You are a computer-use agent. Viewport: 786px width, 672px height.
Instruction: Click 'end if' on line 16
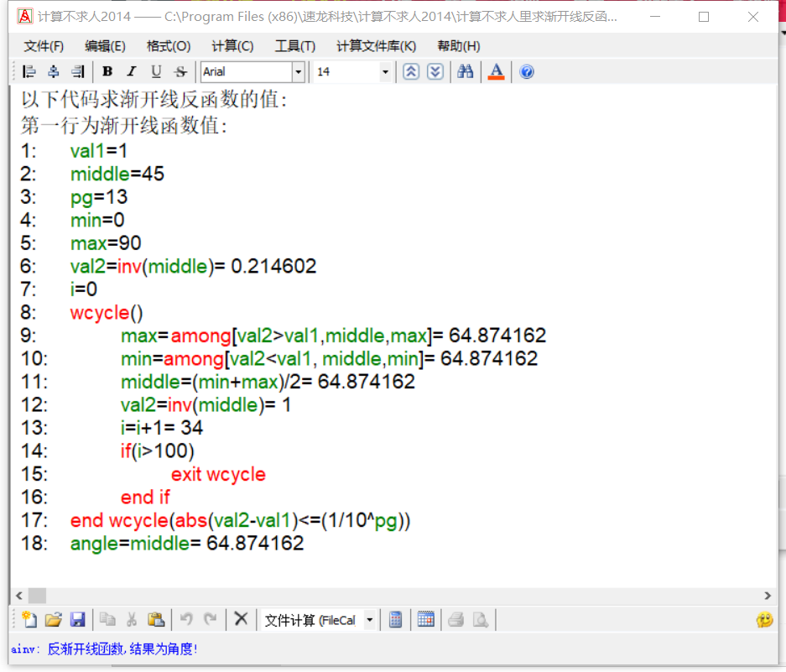click(x=145, y=497)
